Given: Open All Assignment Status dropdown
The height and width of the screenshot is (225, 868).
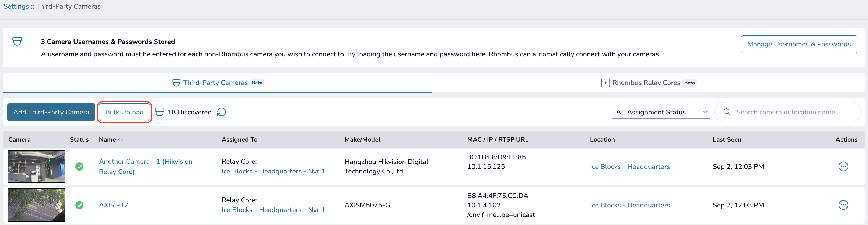Looking at the screenshot, I should (661, 112).
